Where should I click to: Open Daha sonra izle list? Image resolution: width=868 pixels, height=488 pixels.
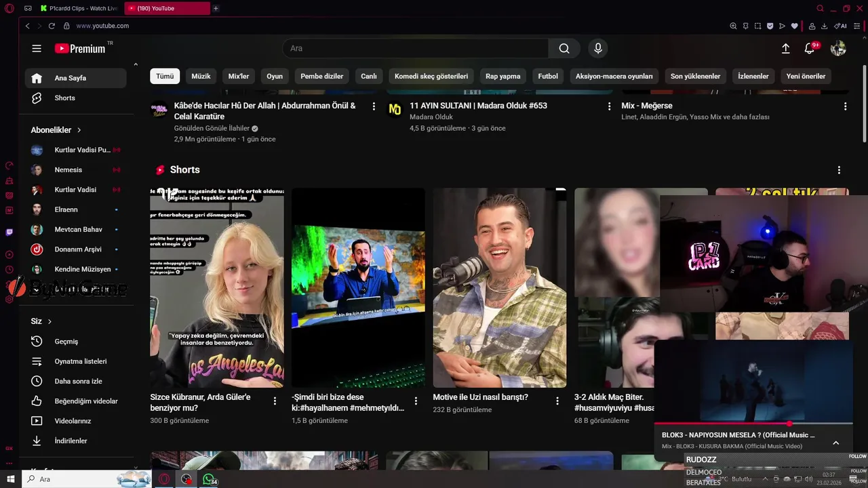click(76, 381)
